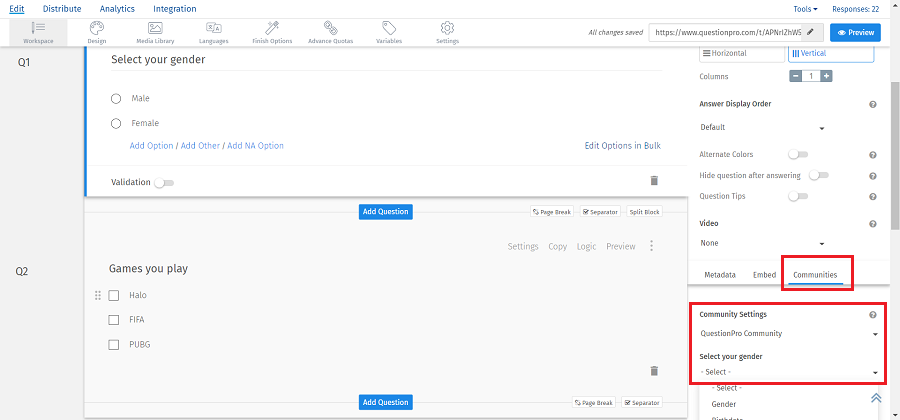This screenshot has height=420, width=900.
Task: Select Horizontal orientation button
Action: click(x=742, y=53)
